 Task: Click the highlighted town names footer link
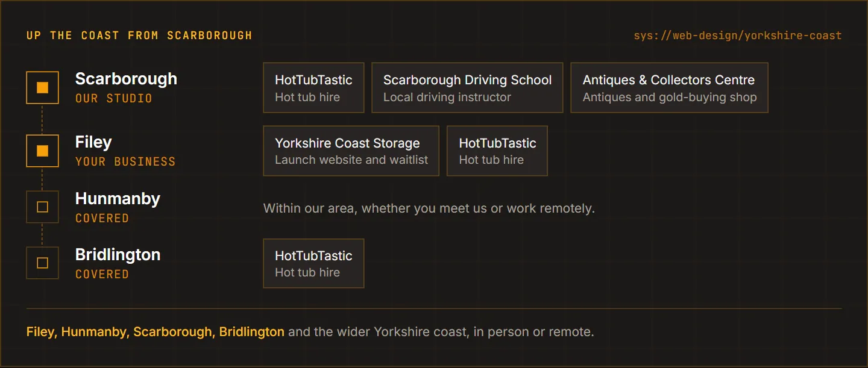[x=156, y=332]
